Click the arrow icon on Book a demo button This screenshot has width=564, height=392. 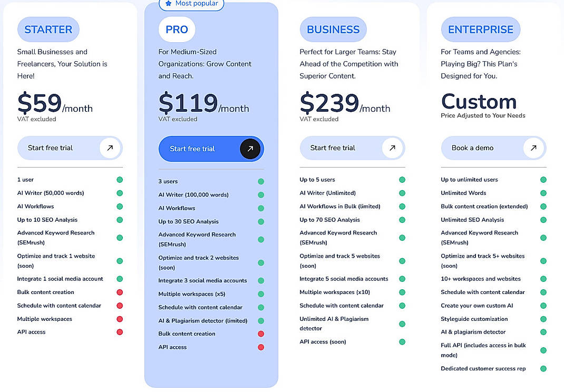tap(533, 148)
